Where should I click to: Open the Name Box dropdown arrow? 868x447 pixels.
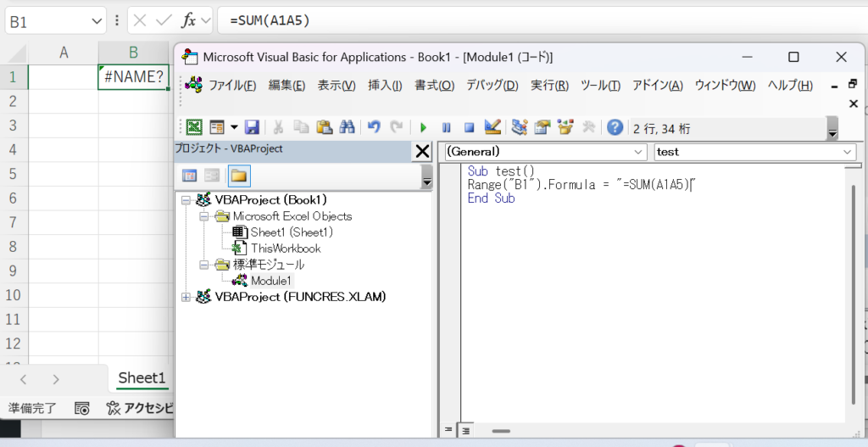pyautogui.click(x=97, y=21)
